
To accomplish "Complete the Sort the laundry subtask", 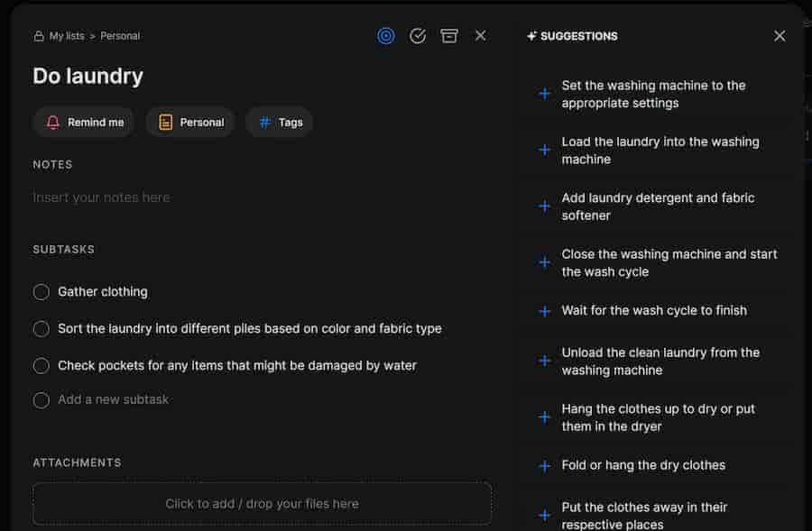I will pyautogui.click(x=42, y=329).
